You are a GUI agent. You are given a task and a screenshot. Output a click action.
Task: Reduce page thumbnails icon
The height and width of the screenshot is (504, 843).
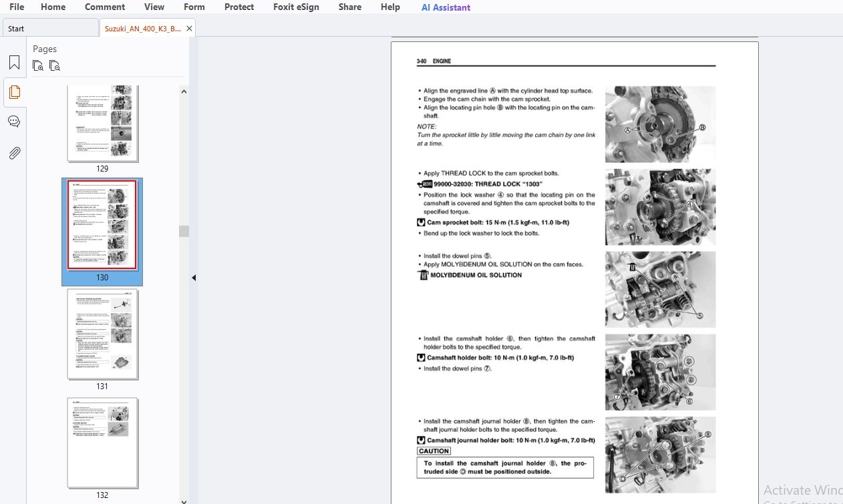55,65
